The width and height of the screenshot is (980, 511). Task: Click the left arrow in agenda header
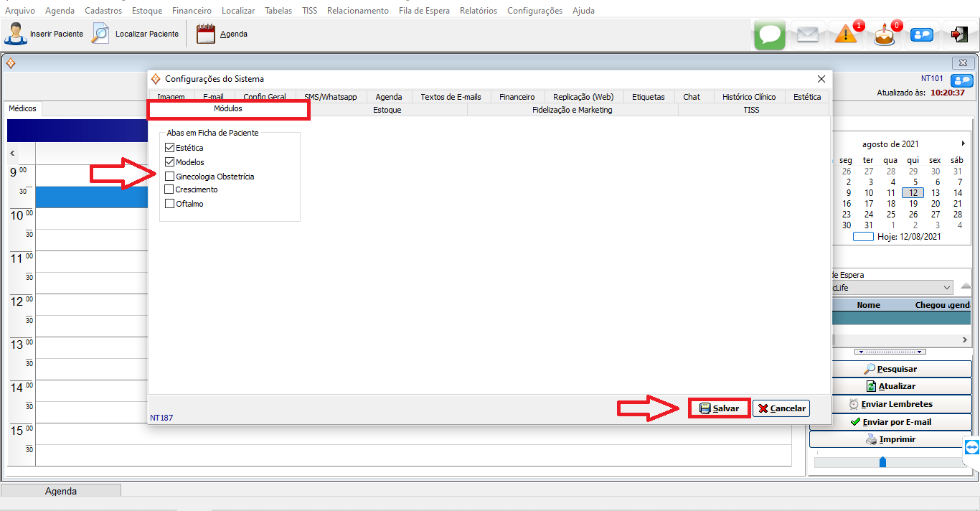tap(13, 154)
